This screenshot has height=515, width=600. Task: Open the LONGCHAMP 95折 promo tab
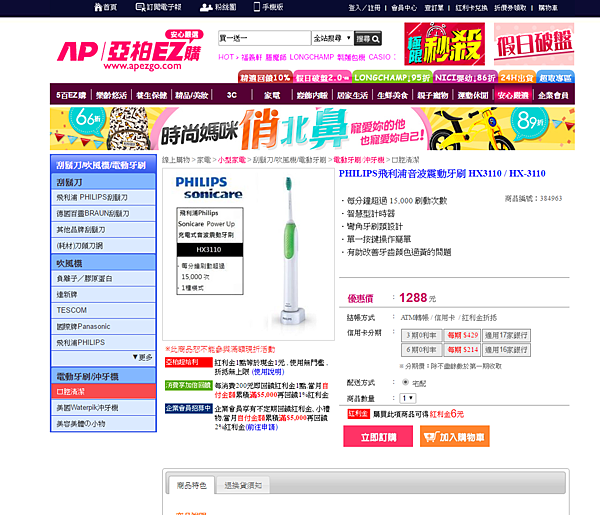click(x=392, y=77)
